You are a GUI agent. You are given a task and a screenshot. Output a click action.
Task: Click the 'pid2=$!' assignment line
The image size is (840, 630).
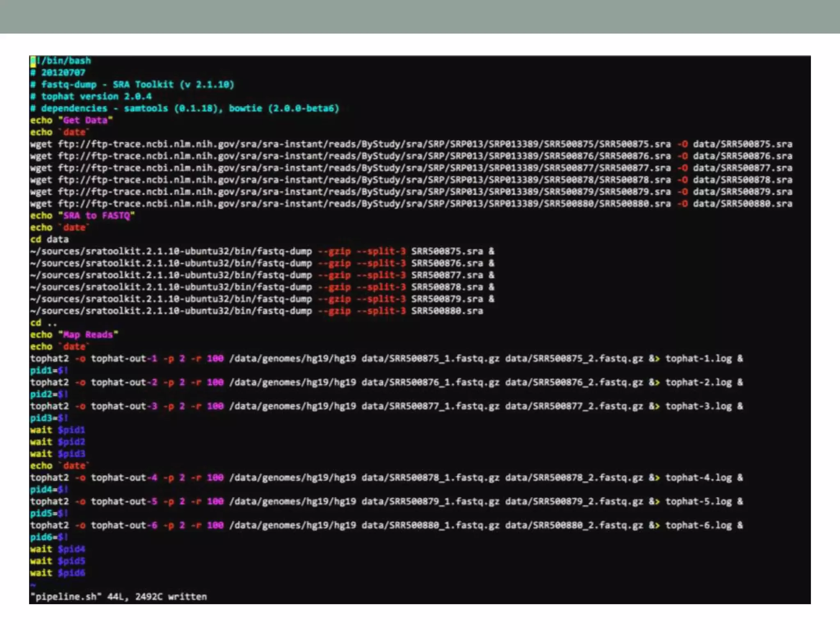49,394
